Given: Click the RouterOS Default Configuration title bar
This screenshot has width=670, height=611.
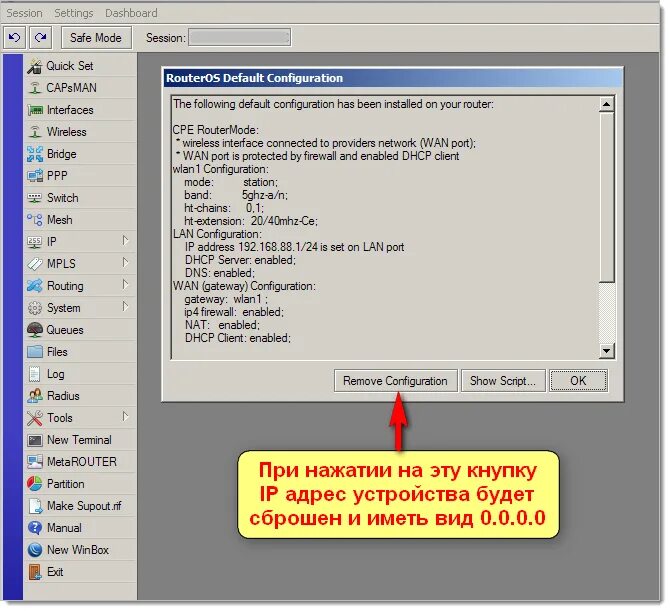Looking at the screenshot, I should click(393, 78).
